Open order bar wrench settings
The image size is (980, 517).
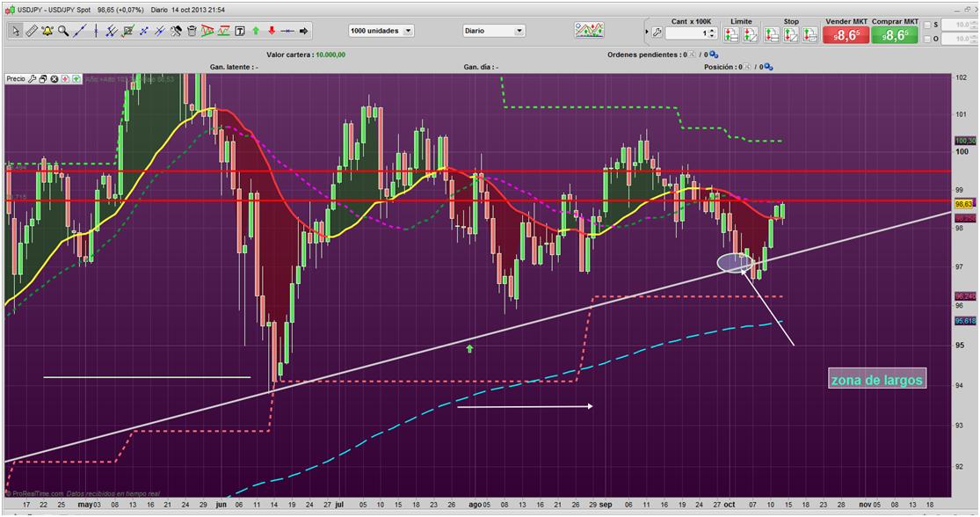pyautogui.click(x=657, y=33)
